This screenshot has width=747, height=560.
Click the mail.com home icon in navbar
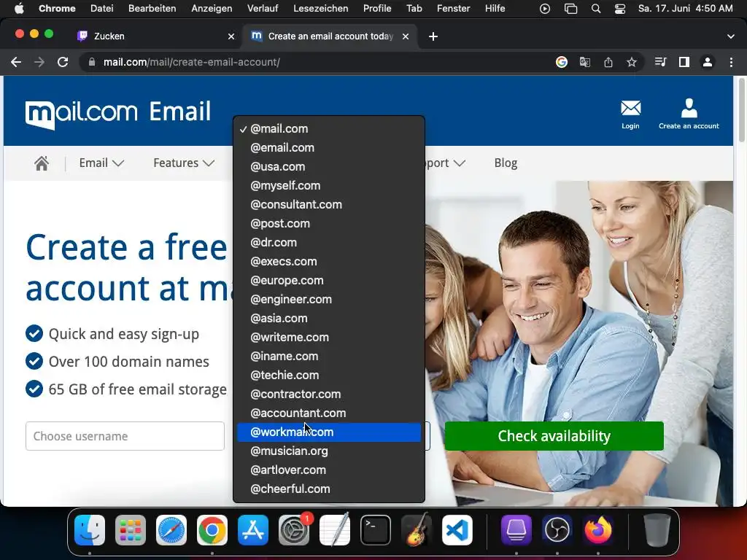tap(42, 163)
